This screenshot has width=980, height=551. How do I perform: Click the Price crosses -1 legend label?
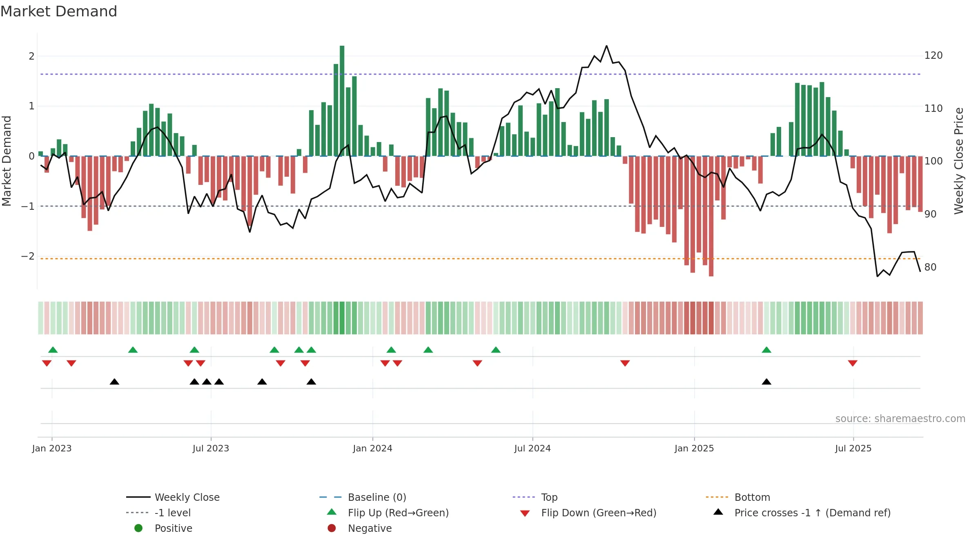813,513
